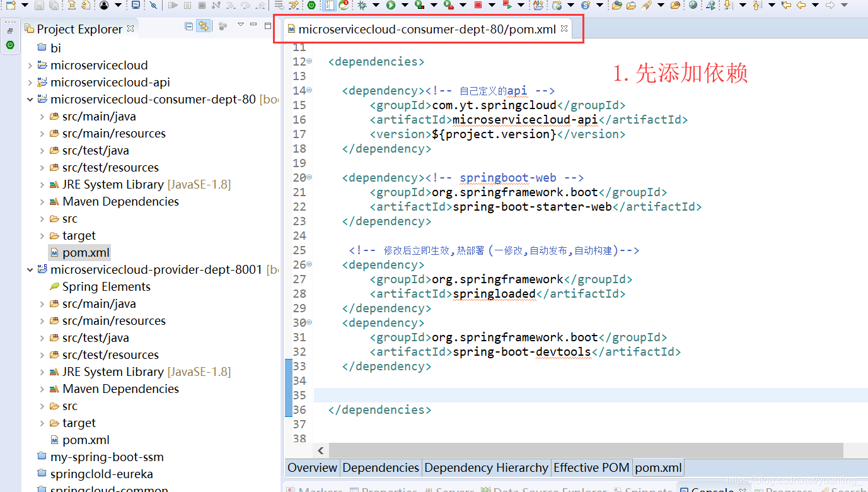Screen dimensions: 868x492
Task: Expand the microservicecloud project node
Action: [30, 65]
